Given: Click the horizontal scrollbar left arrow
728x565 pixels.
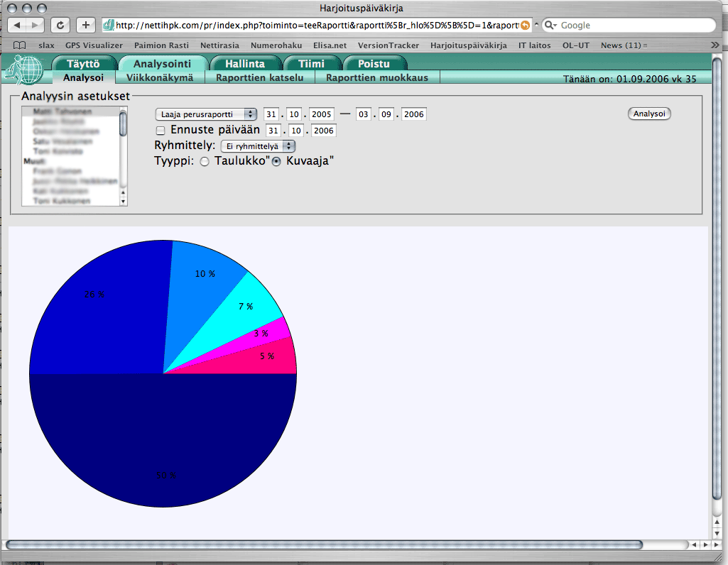Looking at the screenshot, I should 695,544.
